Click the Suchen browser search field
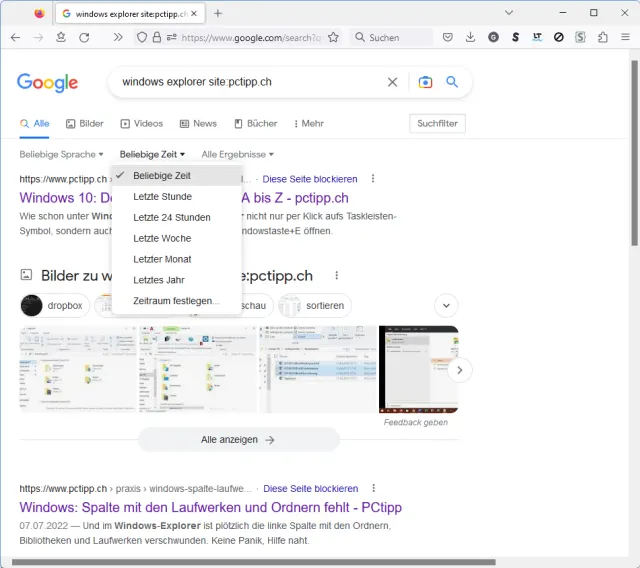This screenshot has height=568, width=640. coord(393,38)
